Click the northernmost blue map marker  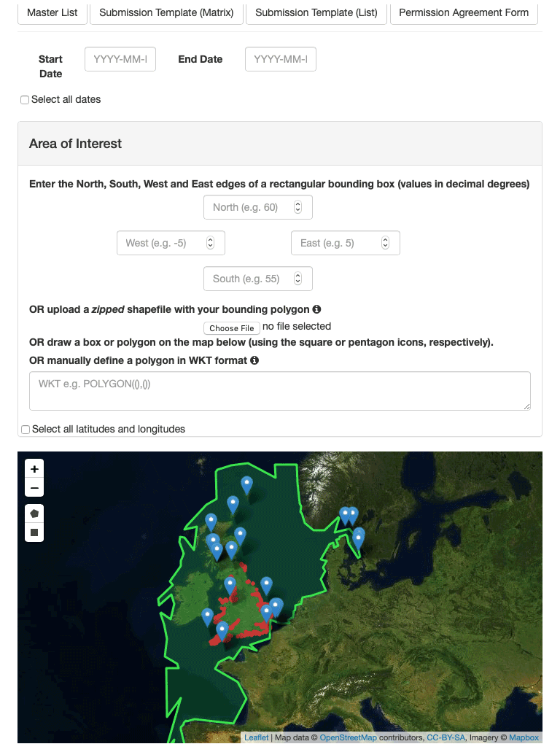pos(247,484)
